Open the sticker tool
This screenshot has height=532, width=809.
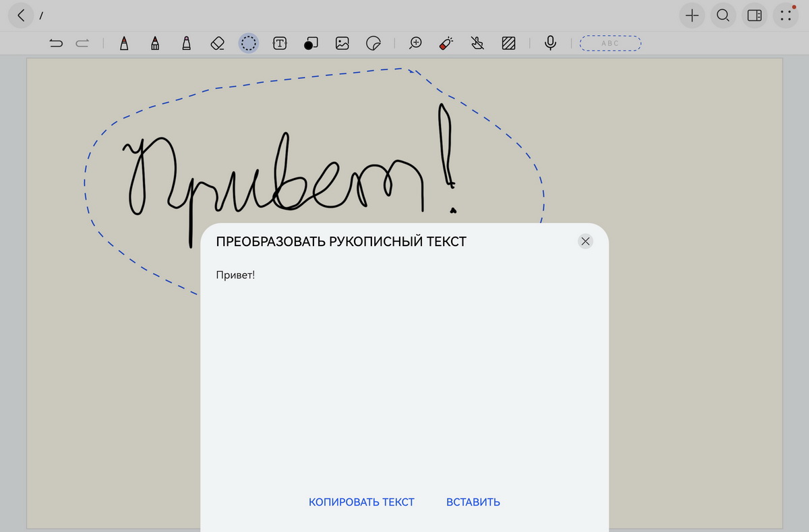(373, 44)
